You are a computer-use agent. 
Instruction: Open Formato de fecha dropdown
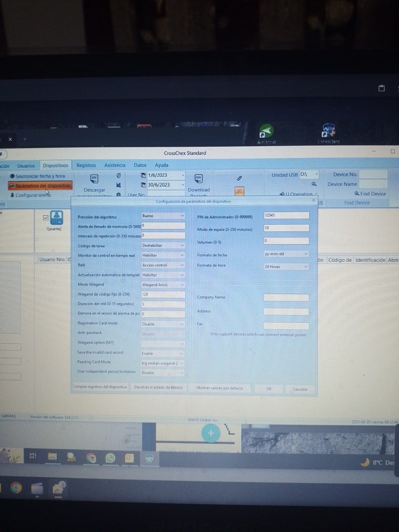click(x=286, y=254)
